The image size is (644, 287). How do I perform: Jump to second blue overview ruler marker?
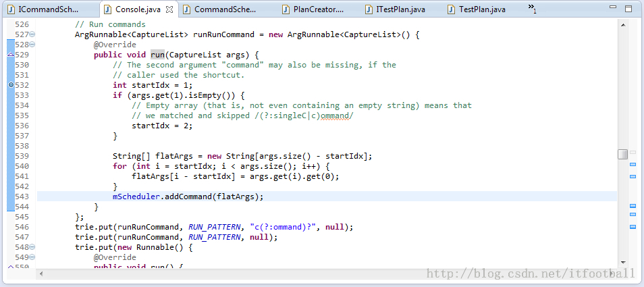633,176
